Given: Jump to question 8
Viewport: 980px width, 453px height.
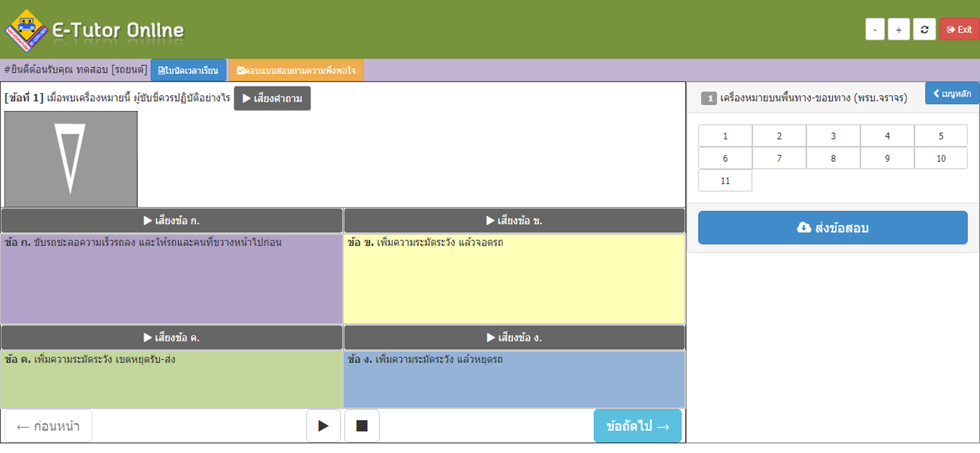Looking at the screenshot, I should tap(833, 158).
